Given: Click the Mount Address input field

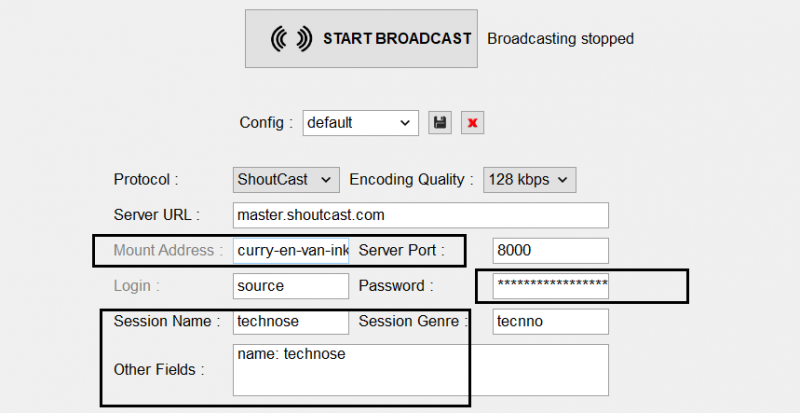Looking at the screenshot, I should pyautogui.click(x=291, y=250).
